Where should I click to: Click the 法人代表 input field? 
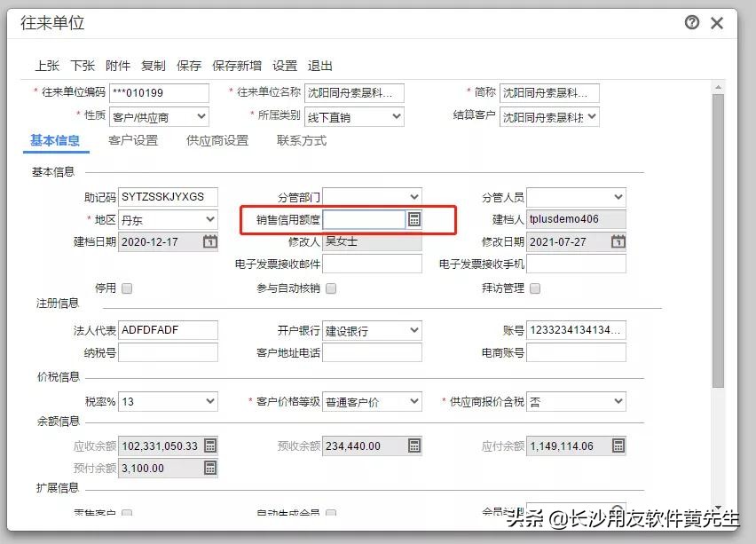point(168,330)
